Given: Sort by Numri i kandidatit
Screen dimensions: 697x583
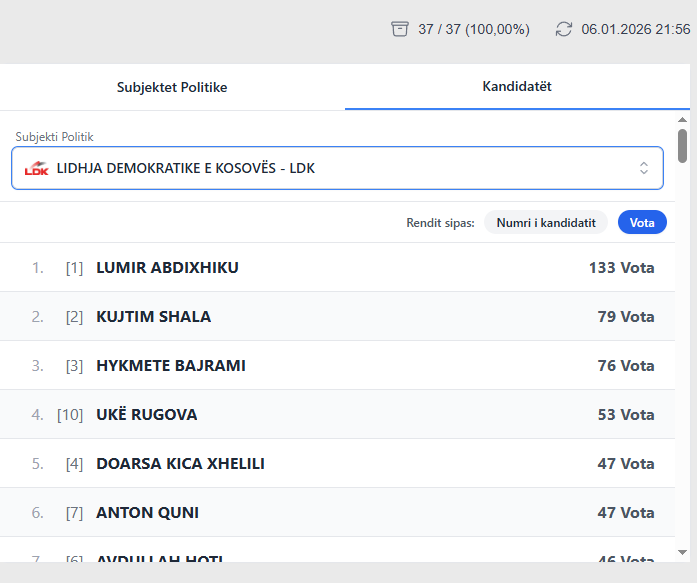Looking at the screenshot, I should (x=546, y=222).
